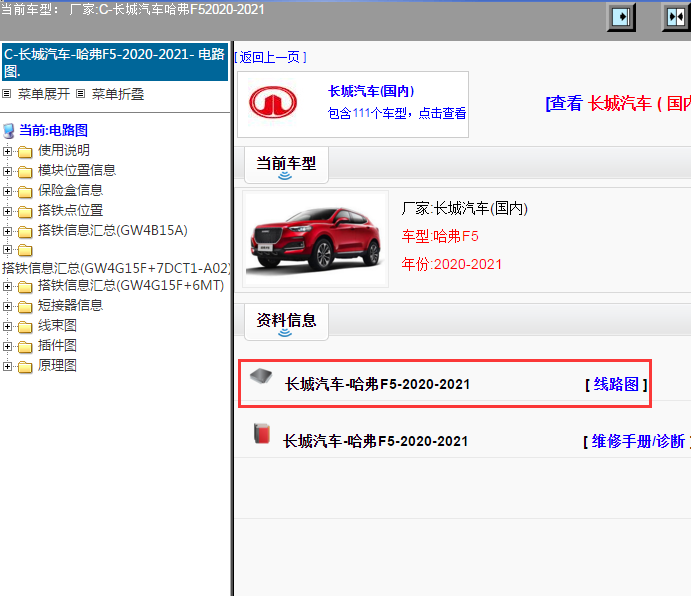Click the folder icon beside 插件图
This screenshot has height=596, width=691.
pyautogui.click(x=25, y=346)
